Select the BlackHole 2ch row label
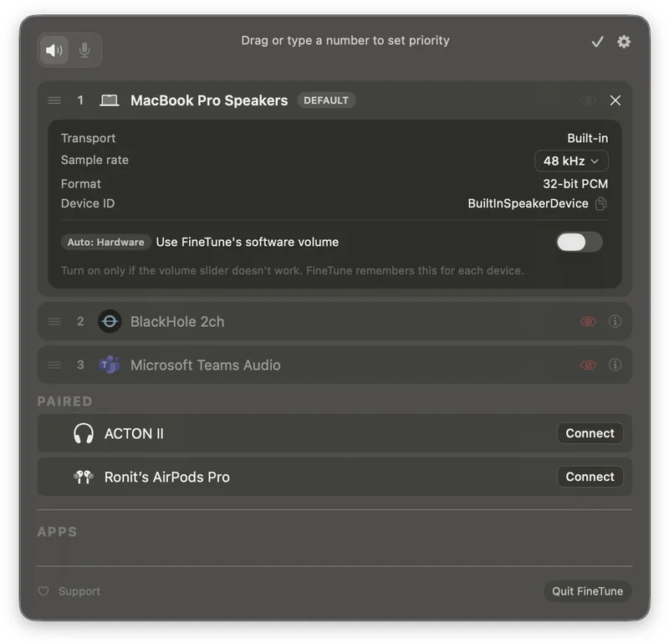Viewport: 669px width, 644px height. coord(177,321)
